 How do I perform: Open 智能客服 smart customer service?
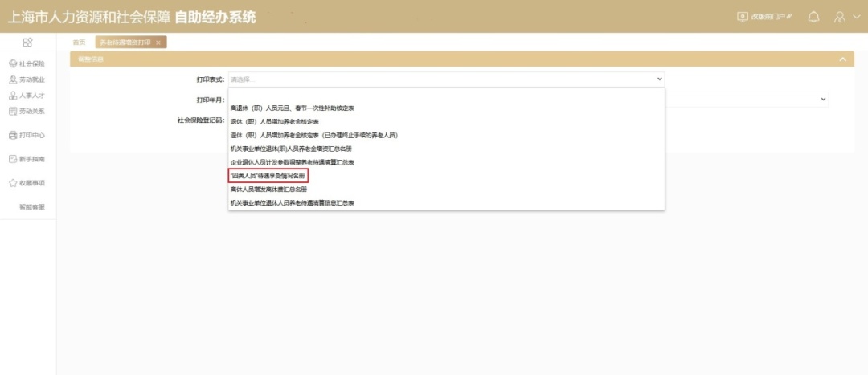coord(31,207)
